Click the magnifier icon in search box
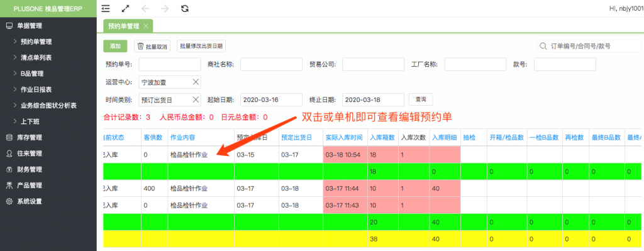644x251 pixels. pos(543,46)
